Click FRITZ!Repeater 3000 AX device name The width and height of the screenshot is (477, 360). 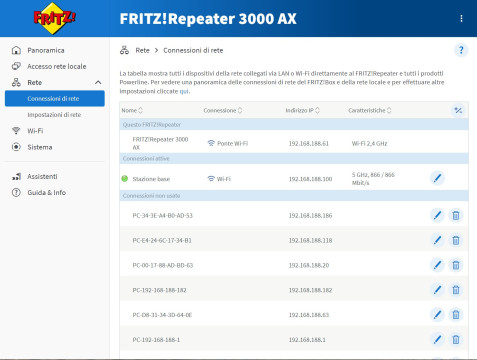(160, 143)
